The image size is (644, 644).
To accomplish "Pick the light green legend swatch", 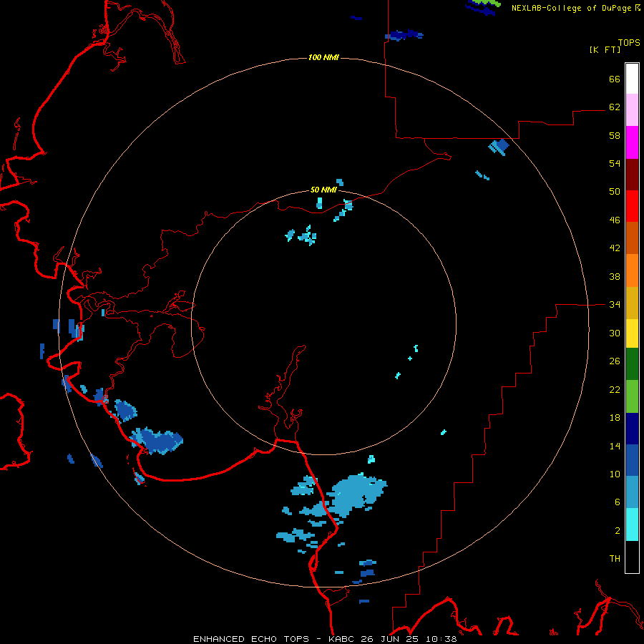I will (x=632, y=396).
